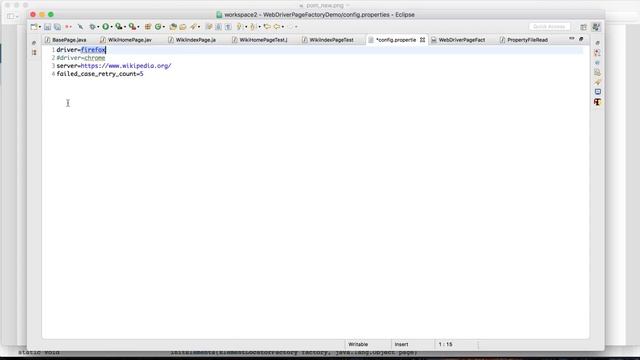Switch to the WikiIndexPageTest tab
640x360 pixels.
(x=328, y=40)
